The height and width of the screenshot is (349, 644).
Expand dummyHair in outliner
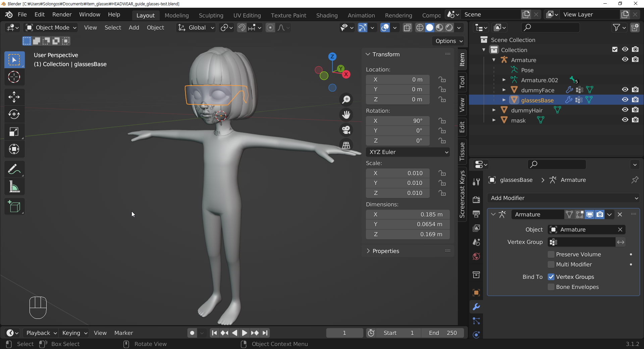click(x=494, y=110)
